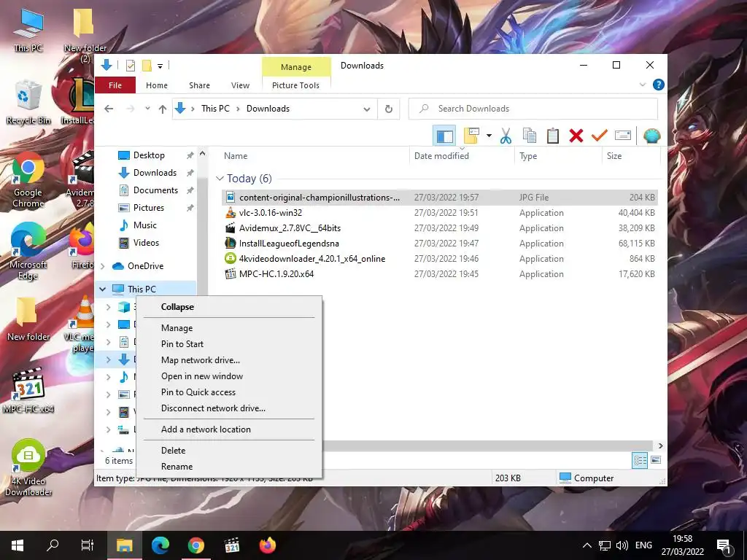The width and height of the screenshot is (747, 560).
Task: Click the Paste clipboard icon
Action: click(x=553, y=136)
